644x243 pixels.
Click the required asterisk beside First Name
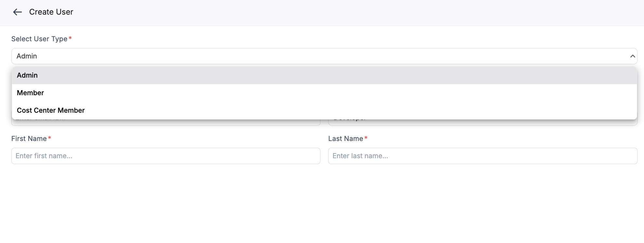pyautogui.click(x=49, y=138)
